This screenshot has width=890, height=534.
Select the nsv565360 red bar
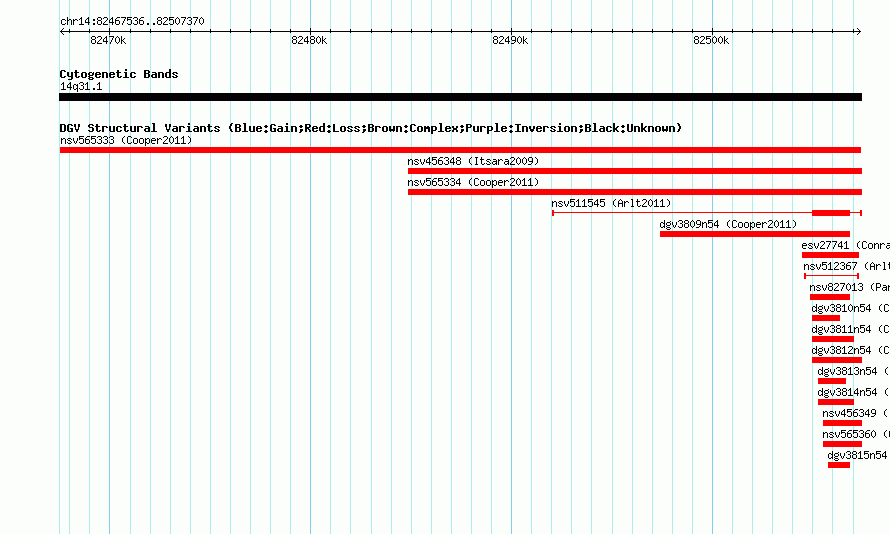click(842, 444)
